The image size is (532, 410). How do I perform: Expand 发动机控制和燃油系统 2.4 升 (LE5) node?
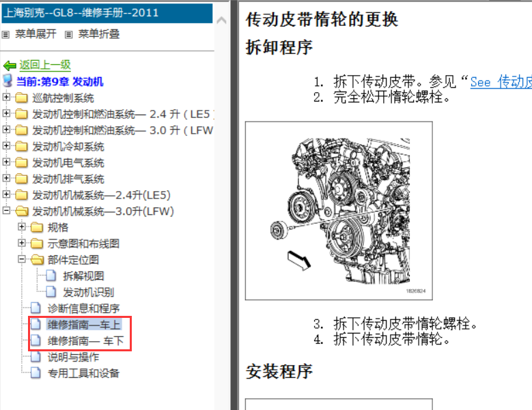tap(6, 113)
